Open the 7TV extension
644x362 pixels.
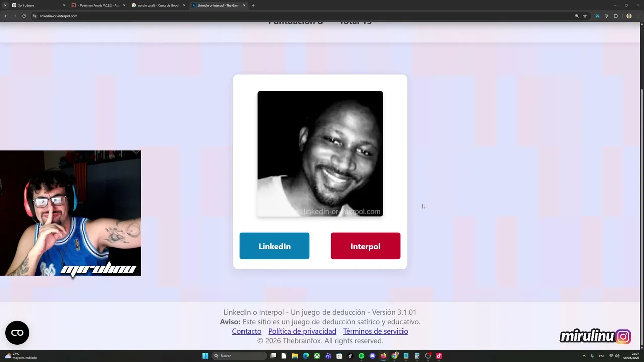[x=597, y=16]
